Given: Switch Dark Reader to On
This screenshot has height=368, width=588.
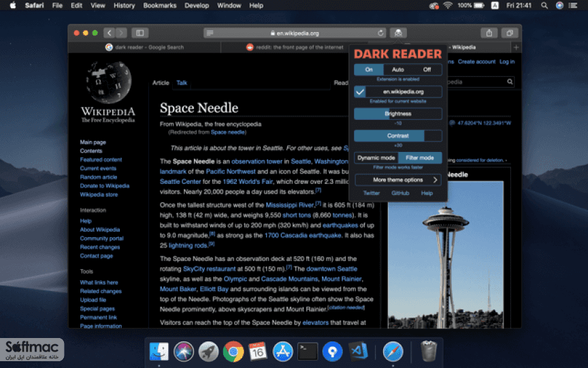Looking at the screenshot, I should pyautogui.click(x=369, y=70).
